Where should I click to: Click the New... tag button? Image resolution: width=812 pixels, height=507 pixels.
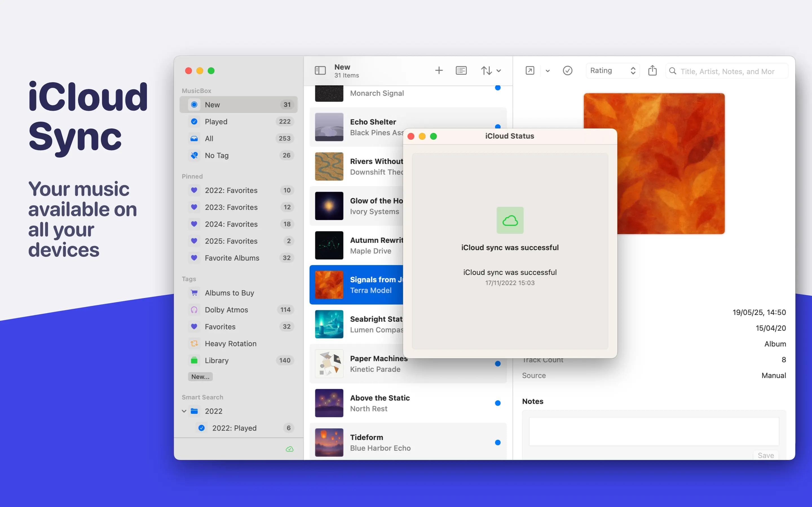click(200, 377)
